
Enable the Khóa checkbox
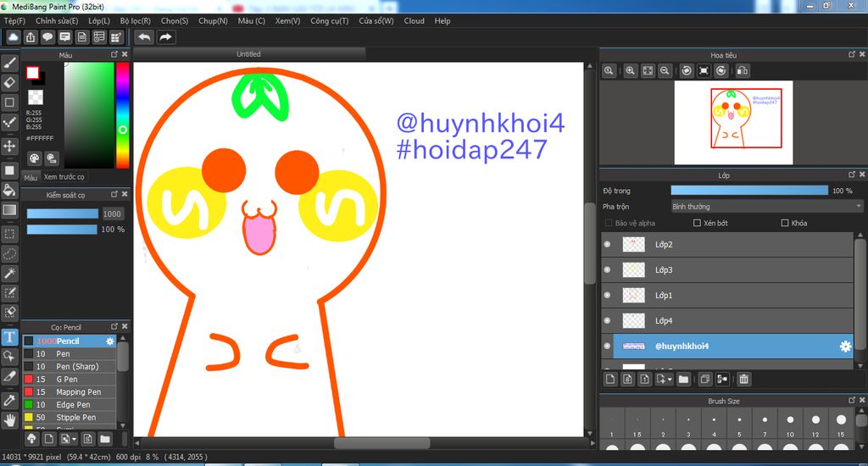click(784, 223)
